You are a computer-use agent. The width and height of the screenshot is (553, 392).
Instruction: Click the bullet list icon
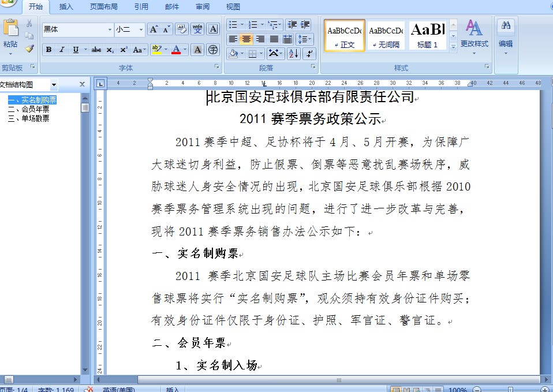(233, 24)
